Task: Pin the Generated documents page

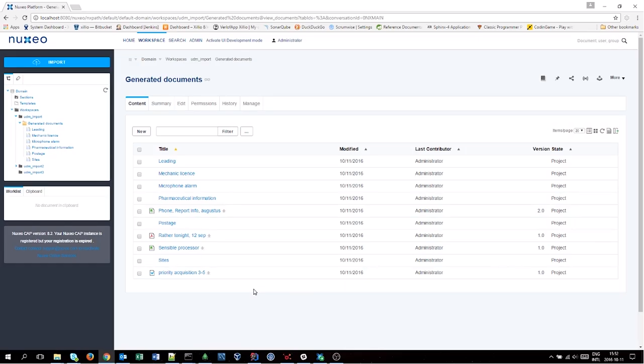Action: (557, 78)
